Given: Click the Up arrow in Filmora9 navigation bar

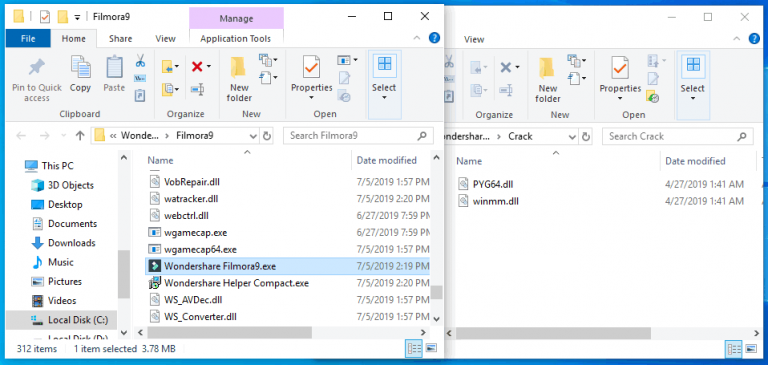Looking at the screenshot, I should tap(80, 136).
